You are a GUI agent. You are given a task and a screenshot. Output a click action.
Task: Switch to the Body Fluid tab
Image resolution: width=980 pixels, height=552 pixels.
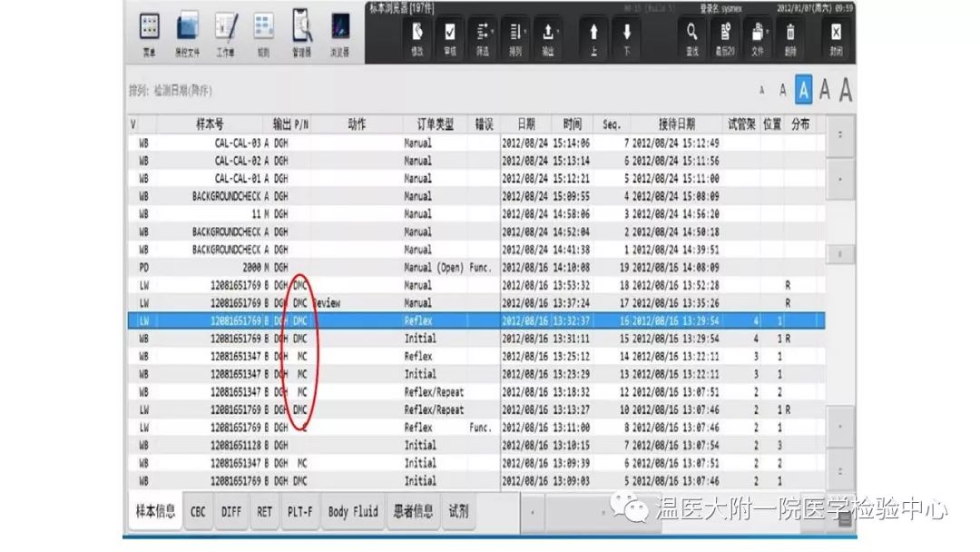353,511
